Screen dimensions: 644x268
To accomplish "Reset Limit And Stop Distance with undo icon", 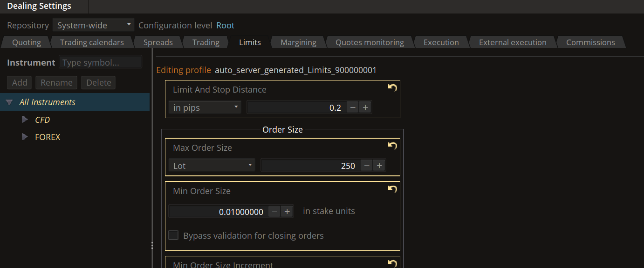I will (392, 87).
